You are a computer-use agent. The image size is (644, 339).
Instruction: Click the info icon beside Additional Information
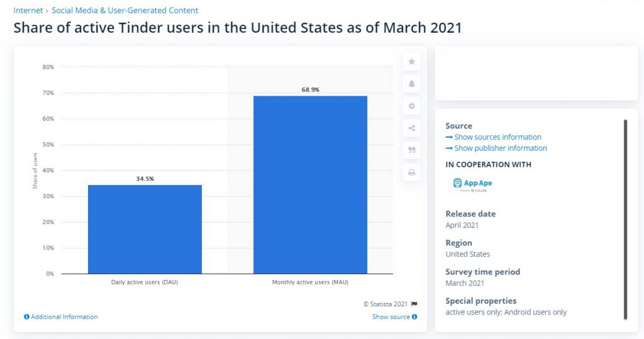tap(26, 317)
